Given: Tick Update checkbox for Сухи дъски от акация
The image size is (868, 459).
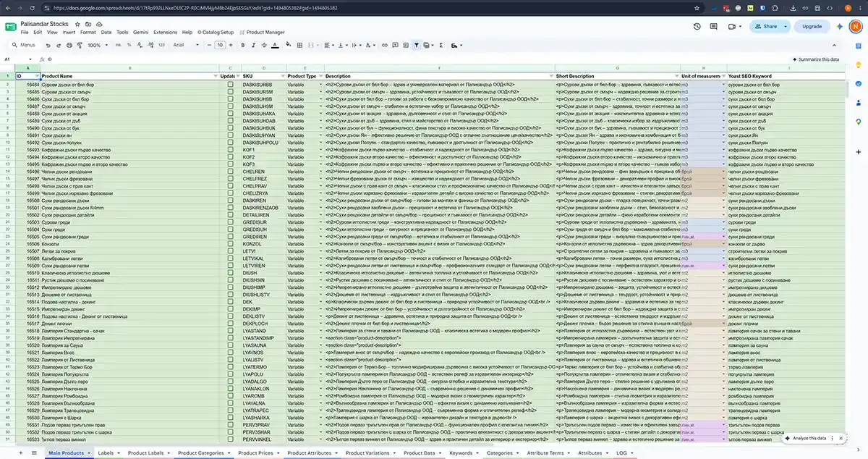Looking at the screenshot, I should click(x=231, y=113).
